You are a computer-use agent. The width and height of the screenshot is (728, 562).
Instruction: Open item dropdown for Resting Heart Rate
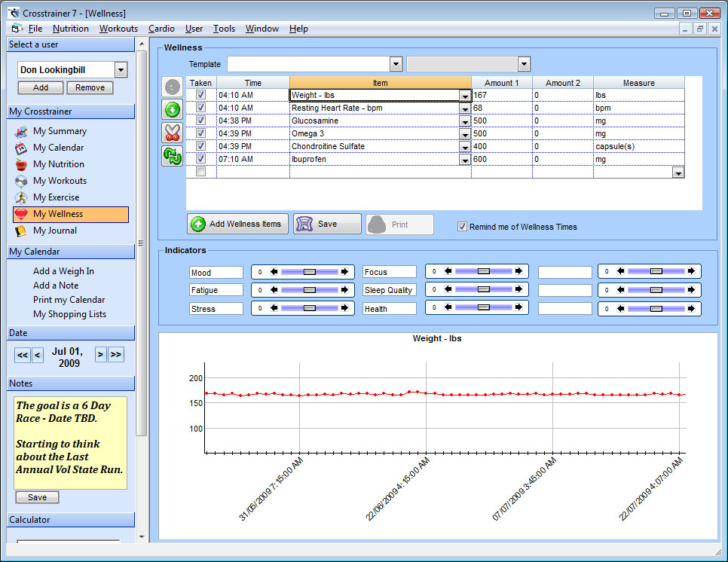[465, 108]
